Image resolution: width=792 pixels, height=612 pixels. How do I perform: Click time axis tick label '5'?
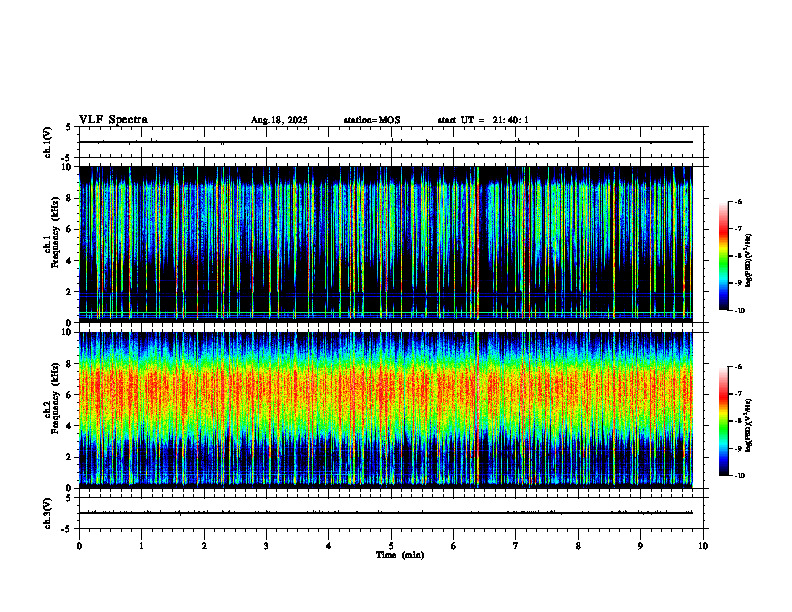[391, 546]
